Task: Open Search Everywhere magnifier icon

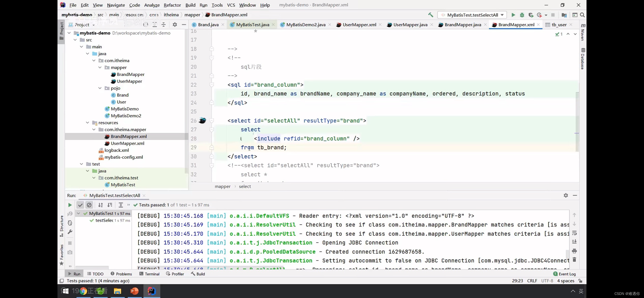Action: click(x=582, y=15)
